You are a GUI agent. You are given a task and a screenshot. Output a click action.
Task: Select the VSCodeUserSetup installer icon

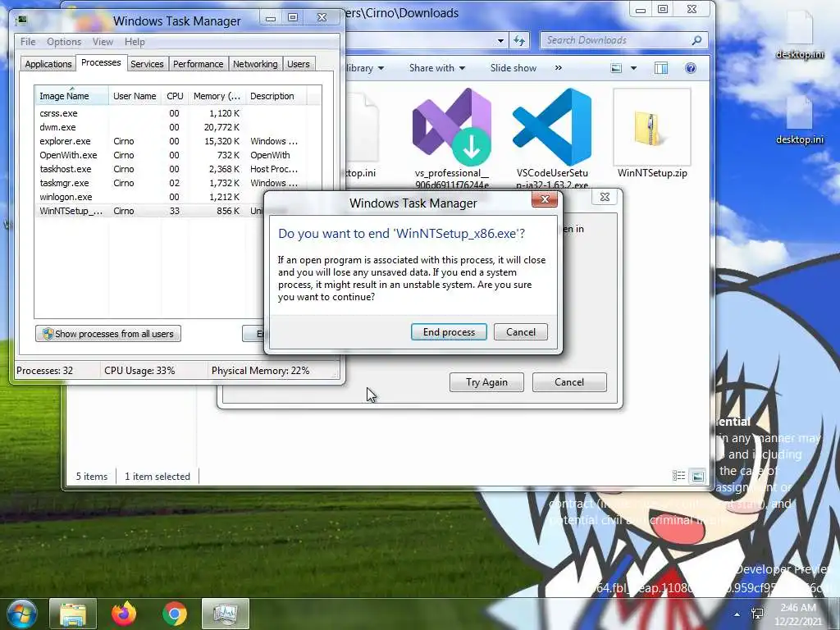[x=552, y=128]
